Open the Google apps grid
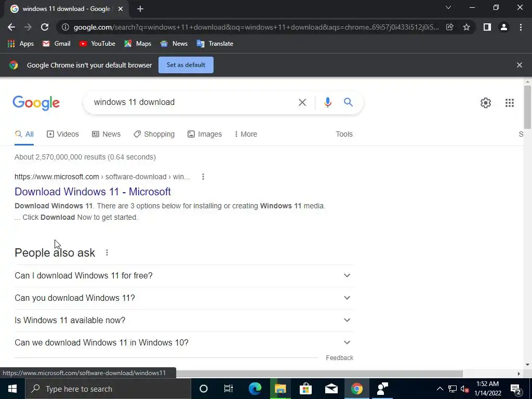This screenshot has height=399, width=532. (510, 103)
